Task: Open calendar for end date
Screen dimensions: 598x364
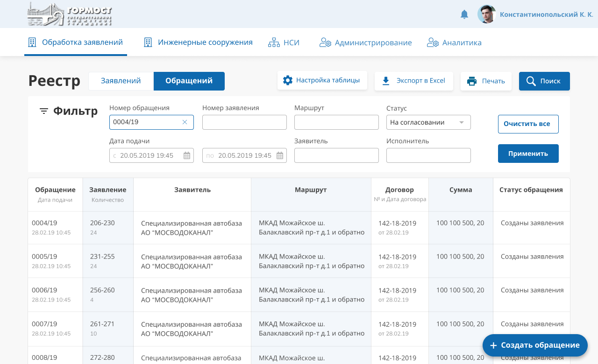Action: pyautogui.click(x=280, y=156)
